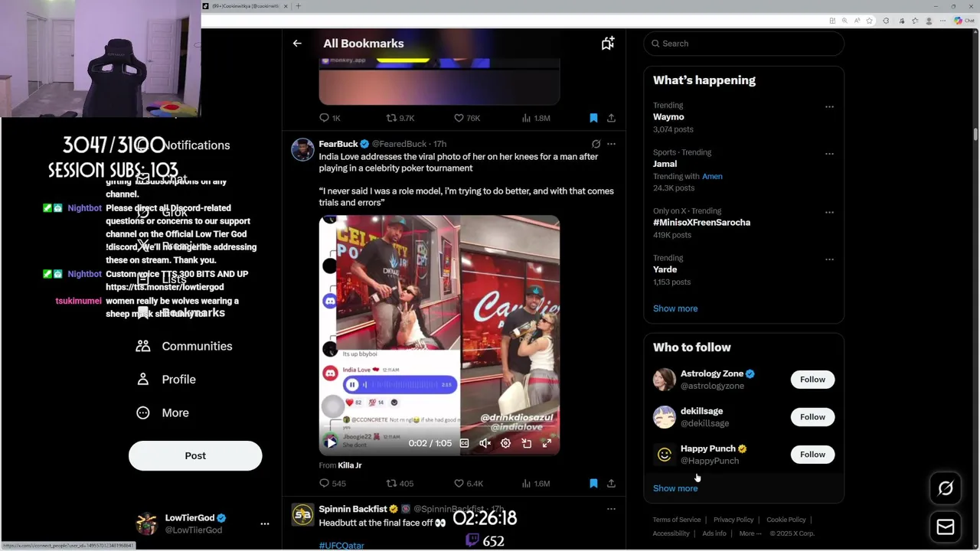
Task: Follow Happy Punch
Action: click(812, 455)
